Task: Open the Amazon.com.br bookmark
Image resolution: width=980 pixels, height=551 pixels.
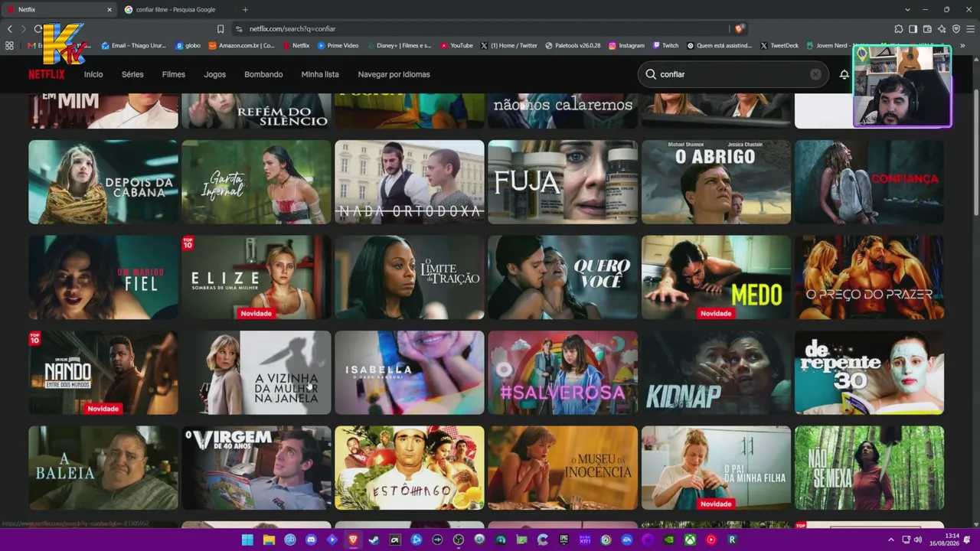Action: click(242, 46)
